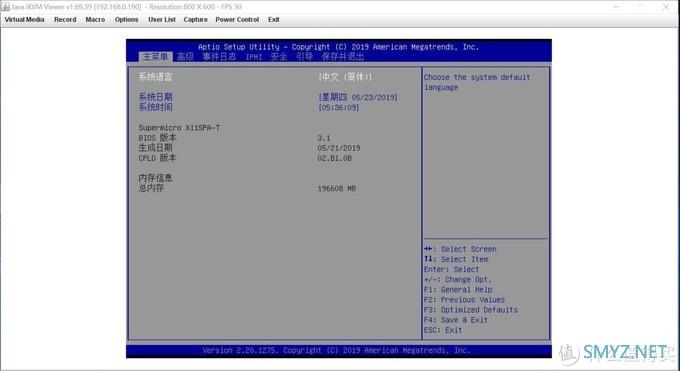Click the Exit menu item
Screen dimensions: 680x371
[273, 20]
